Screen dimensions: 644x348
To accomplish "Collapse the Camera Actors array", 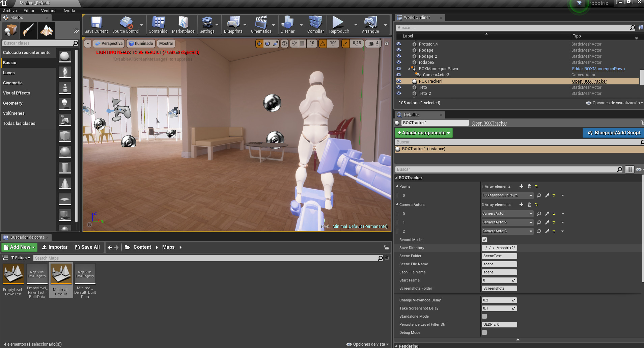I will [x=397, y=205].
